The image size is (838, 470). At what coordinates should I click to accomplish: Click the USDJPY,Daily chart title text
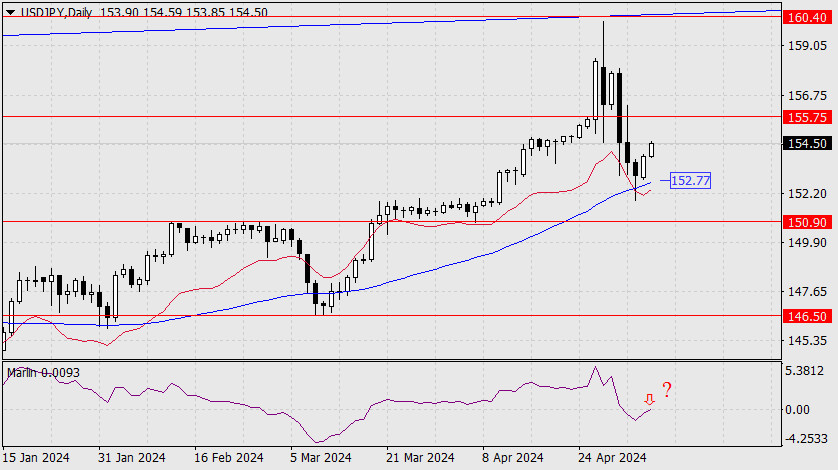(x=56, y=12)
